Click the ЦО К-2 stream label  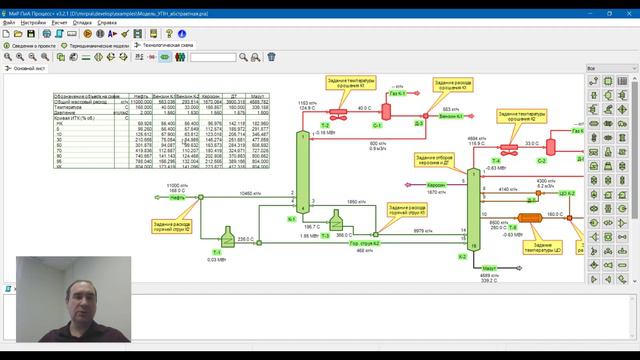(x=567, y=193)
